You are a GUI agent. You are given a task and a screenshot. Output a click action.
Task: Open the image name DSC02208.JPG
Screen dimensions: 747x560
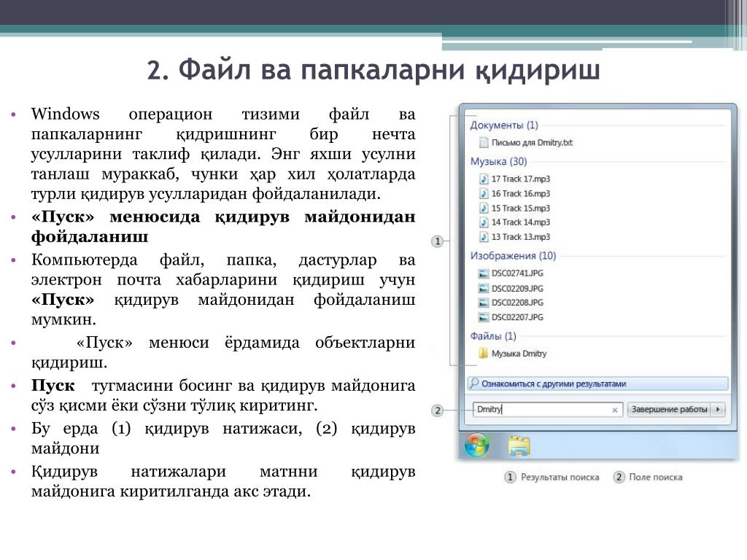tap(517, 303)
